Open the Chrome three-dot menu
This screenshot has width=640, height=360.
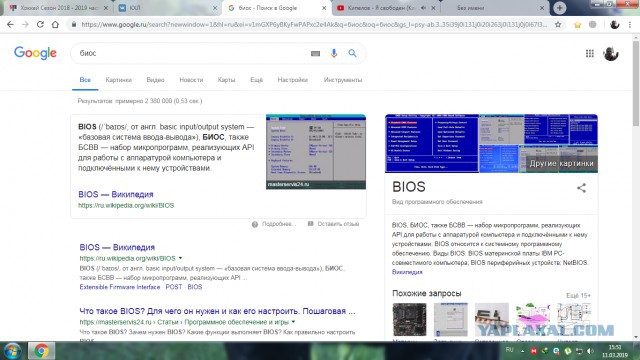click(630, 24)
